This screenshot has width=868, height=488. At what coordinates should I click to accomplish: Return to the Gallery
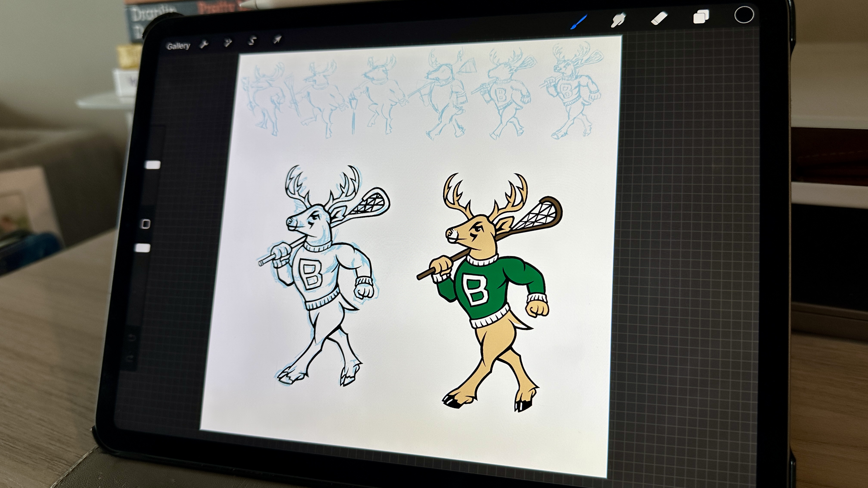click(x=178, y=46)
